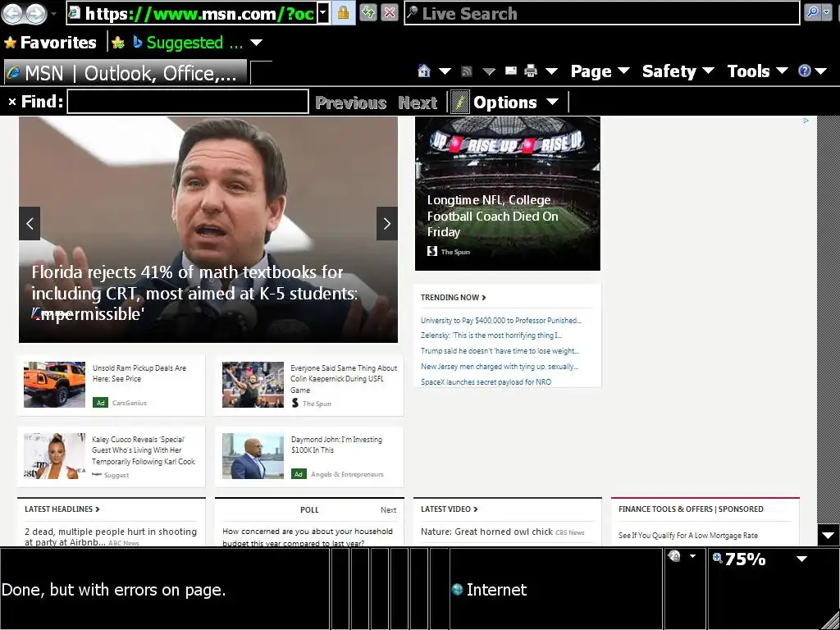
Task: Click Suggested Sites favorites link
Action: (188, 43)
